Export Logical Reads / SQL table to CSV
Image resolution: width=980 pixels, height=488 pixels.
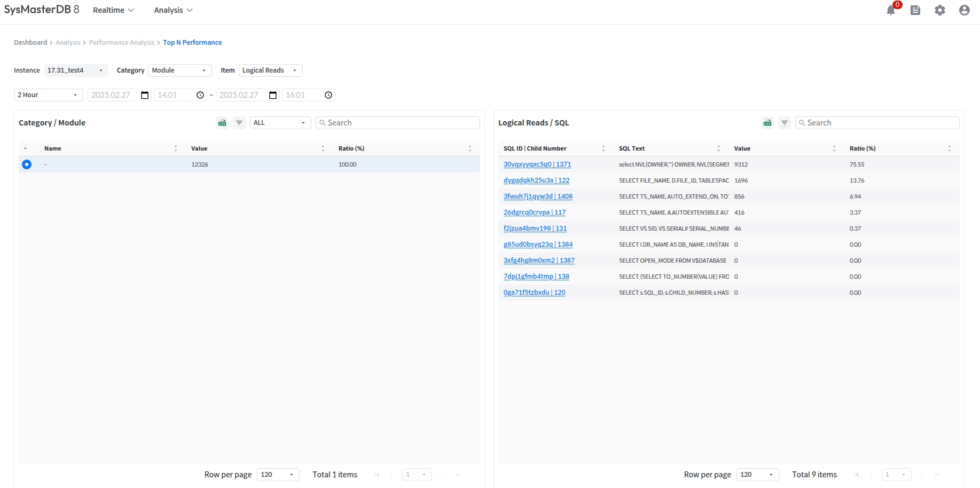767,123
